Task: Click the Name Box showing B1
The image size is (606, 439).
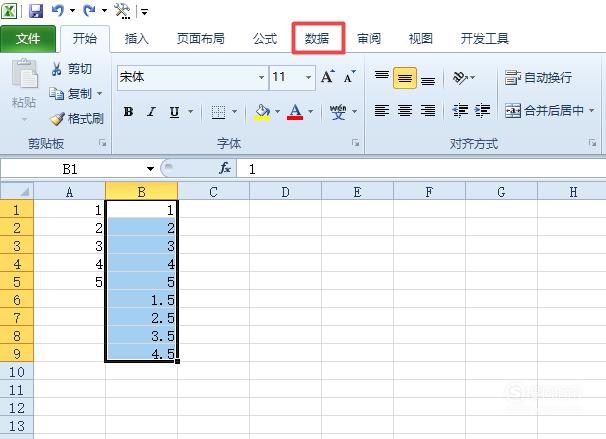Action: 72,169
